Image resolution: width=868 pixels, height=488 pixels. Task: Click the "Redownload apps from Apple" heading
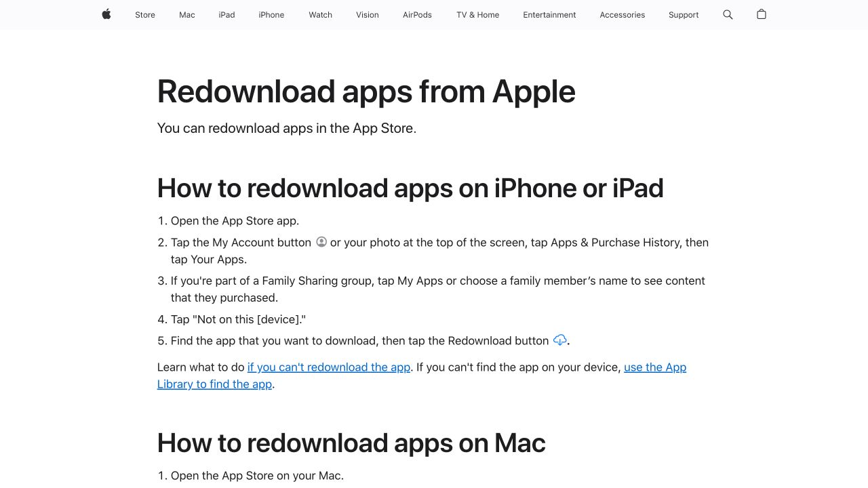tap(366, 91)
